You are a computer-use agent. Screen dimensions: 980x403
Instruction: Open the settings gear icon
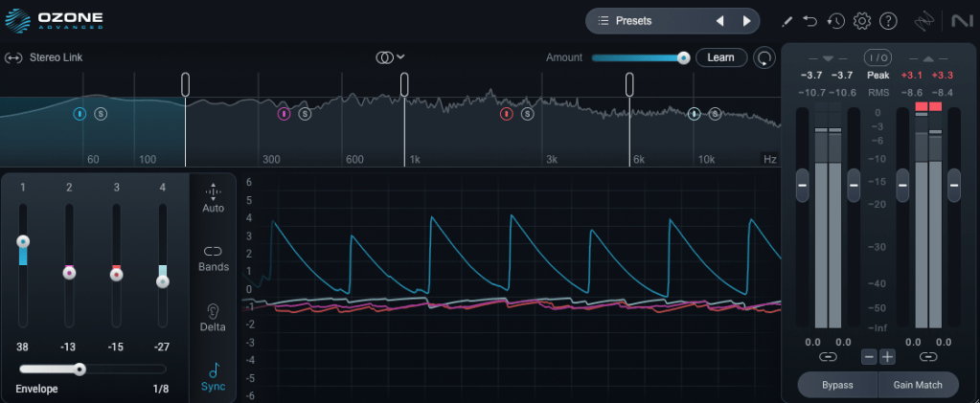[861, 20]
